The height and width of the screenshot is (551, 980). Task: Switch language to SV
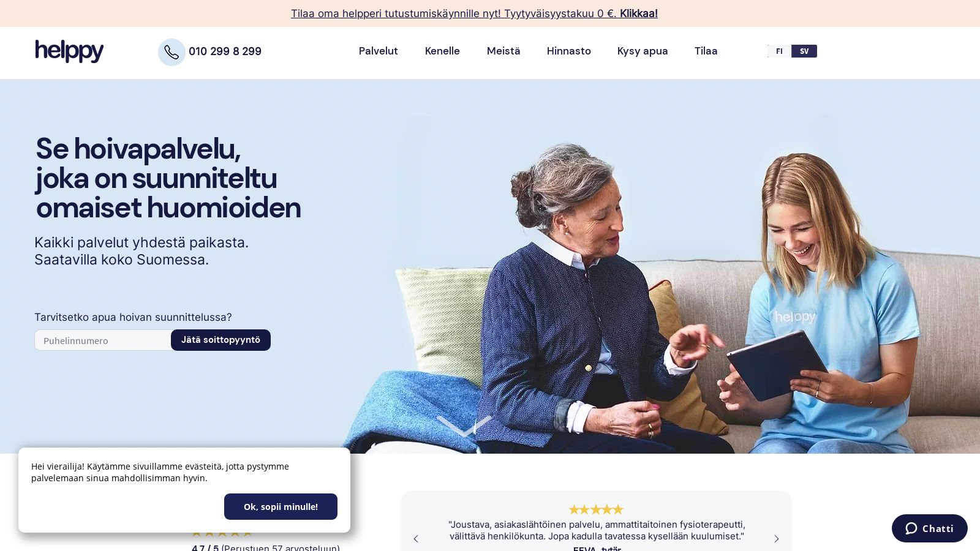pyautogui.click(x=804, y=51)
